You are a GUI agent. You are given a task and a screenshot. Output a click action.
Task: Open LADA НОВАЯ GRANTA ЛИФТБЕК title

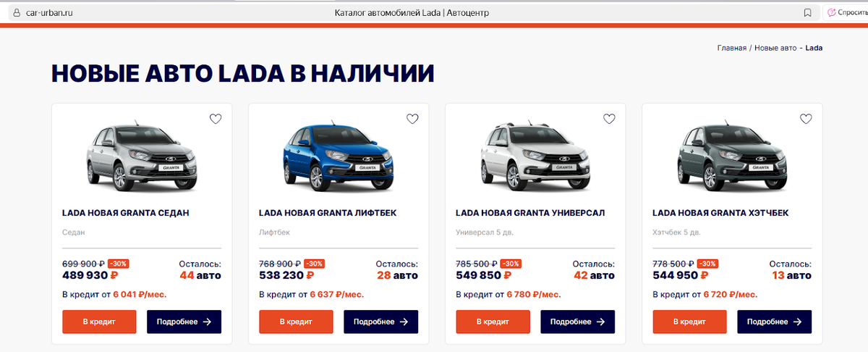pos(328,213)
